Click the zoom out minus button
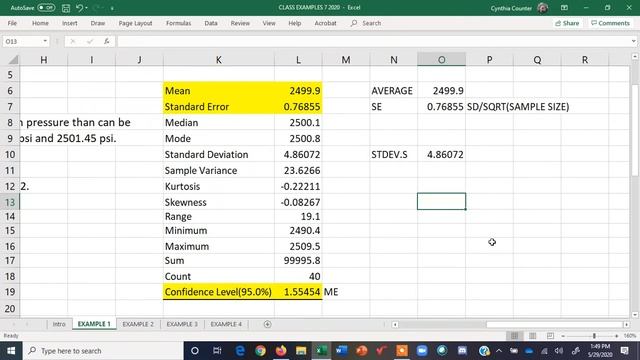This screenshot has width=640, height=360. point(563,336)
